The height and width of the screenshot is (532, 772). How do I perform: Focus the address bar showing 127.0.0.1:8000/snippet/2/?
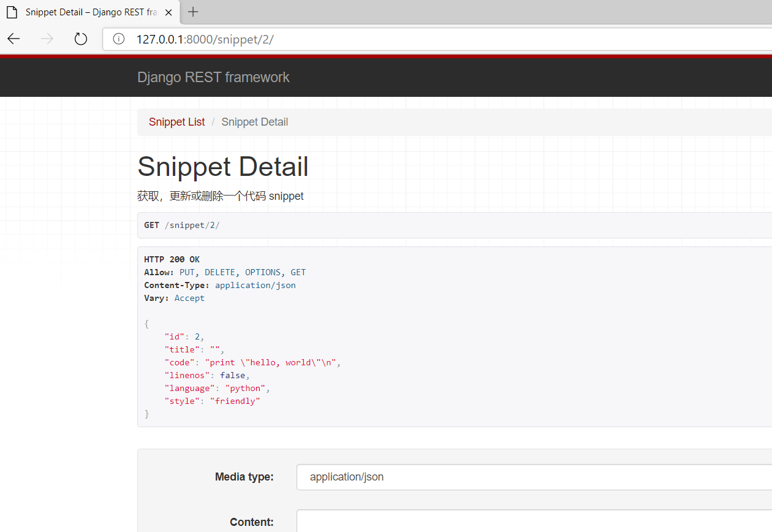(437, 39)
